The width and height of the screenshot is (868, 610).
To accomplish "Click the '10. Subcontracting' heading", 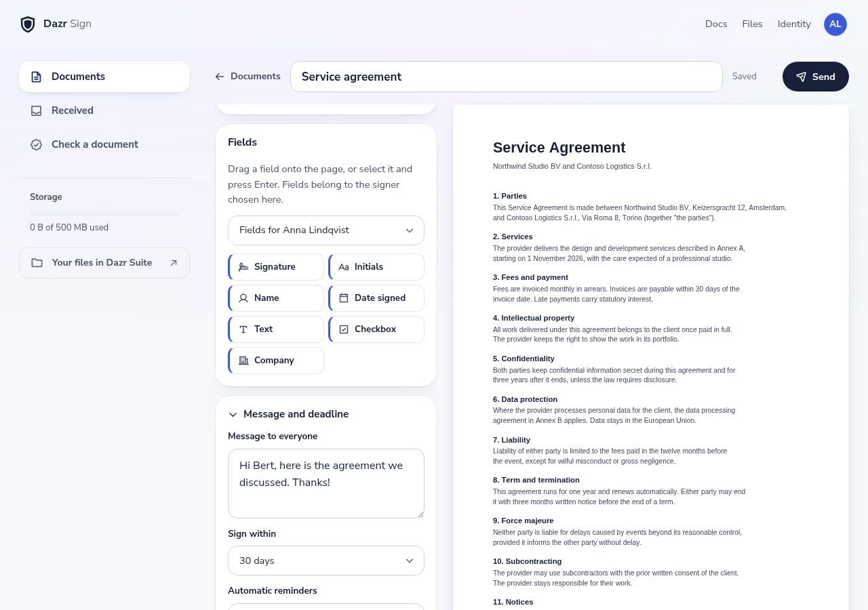I will pos(528,561).
